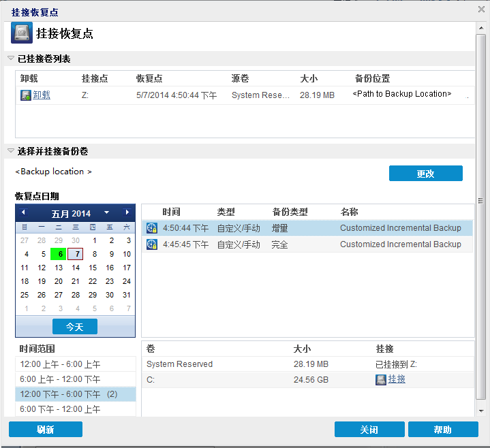Click the 备份位置 column header
The height and width of the screenshot is (448, 490).
click(x=373, y=78)
